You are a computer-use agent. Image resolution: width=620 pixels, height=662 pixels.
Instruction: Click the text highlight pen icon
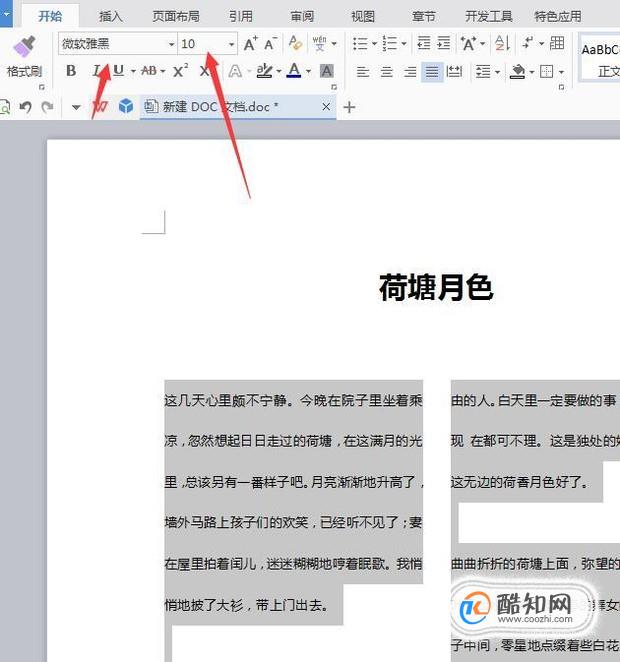264,71
